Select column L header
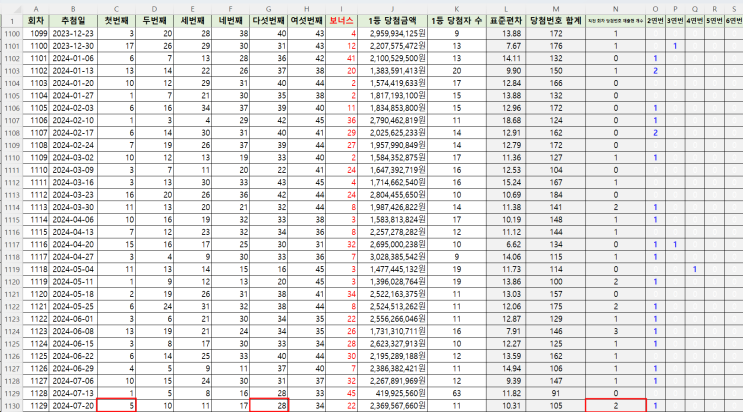The width and height of the screenshot is (743, 412). 506,9
